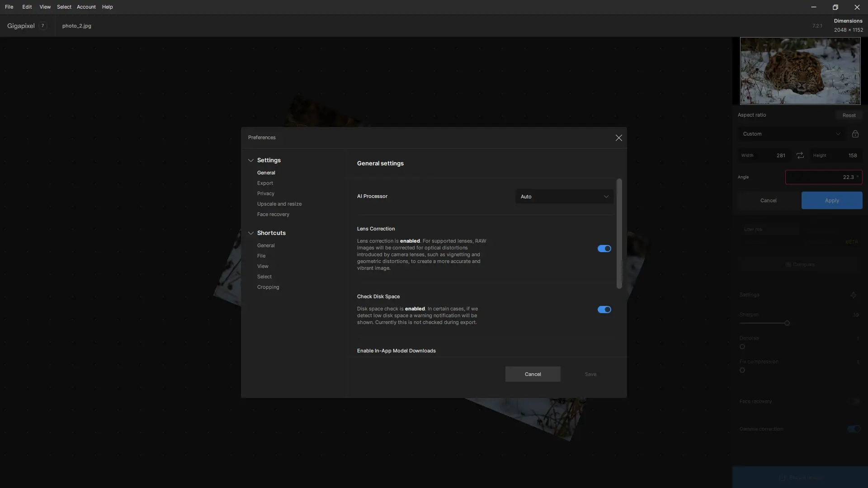Click the blue Apply button
This screenshot has height=488, width=868.
[831, 200]
